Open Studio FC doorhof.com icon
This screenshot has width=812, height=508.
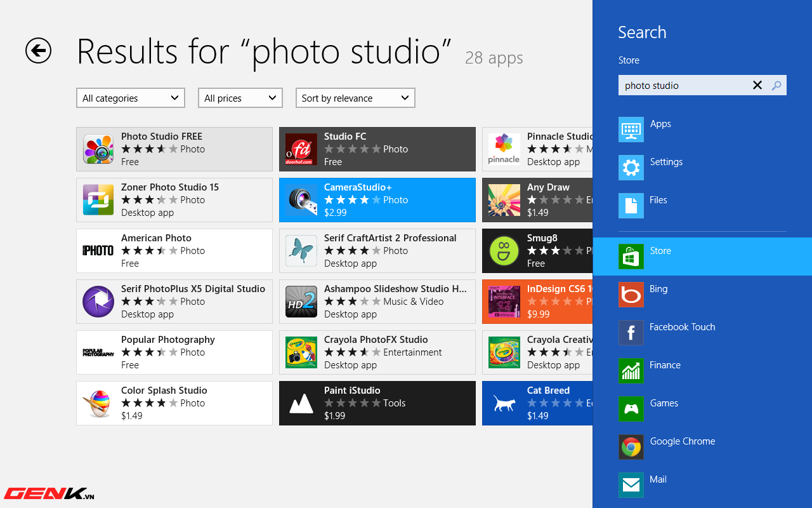click(301, 149)
